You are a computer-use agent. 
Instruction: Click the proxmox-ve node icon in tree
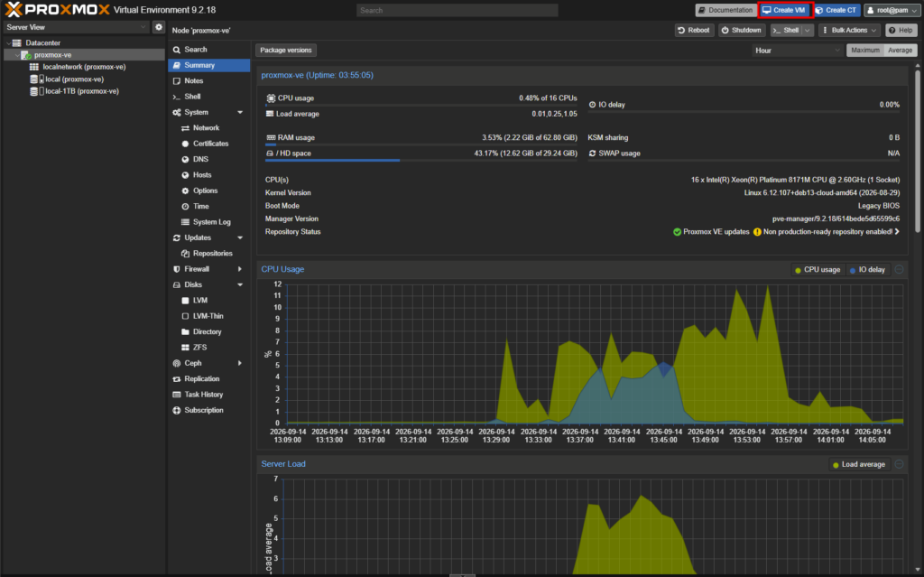point(26,55)
